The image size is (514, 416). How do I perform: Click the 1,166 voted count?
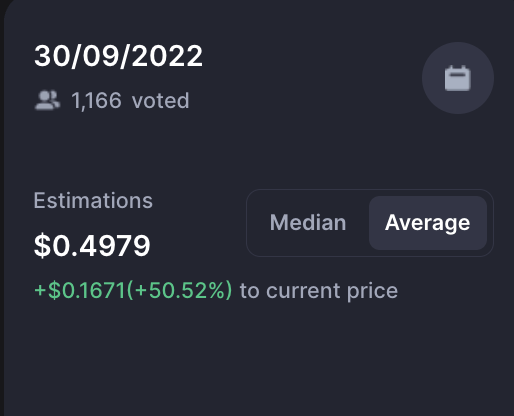pyautogui.click(x=130, y=100)
